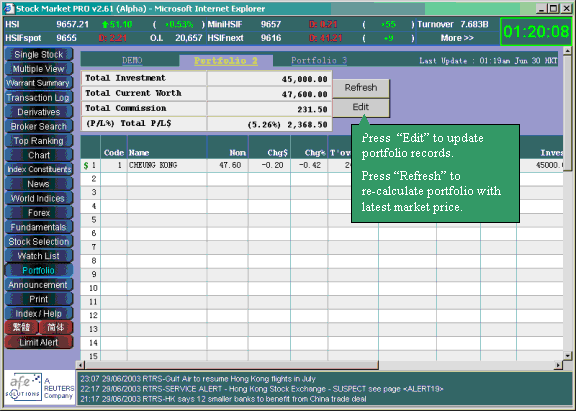576x411 pixels.
Task: Click the Print sidebar button
Action: click(39, 299)
